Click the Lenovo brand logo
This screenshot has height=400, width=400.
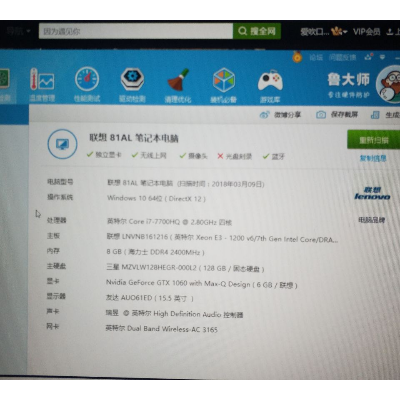[x=372, y=194]
